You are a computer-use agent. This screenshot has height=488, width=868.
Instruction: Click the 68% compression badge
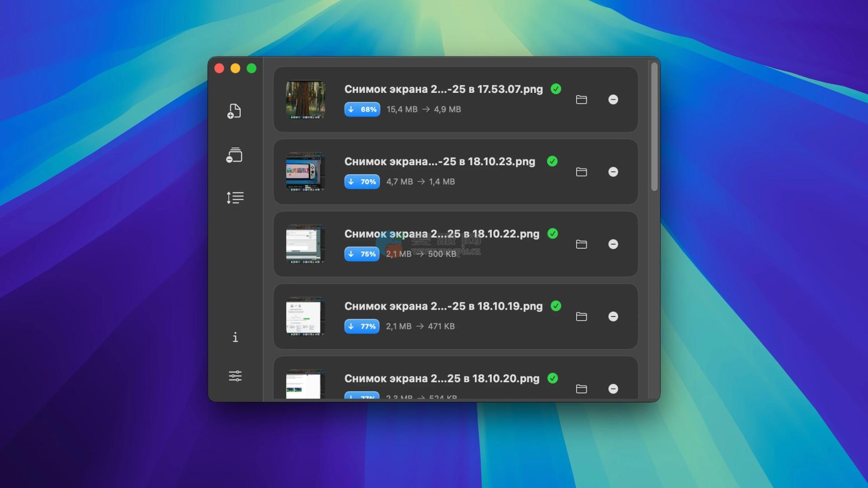click(x=362, y=109)
